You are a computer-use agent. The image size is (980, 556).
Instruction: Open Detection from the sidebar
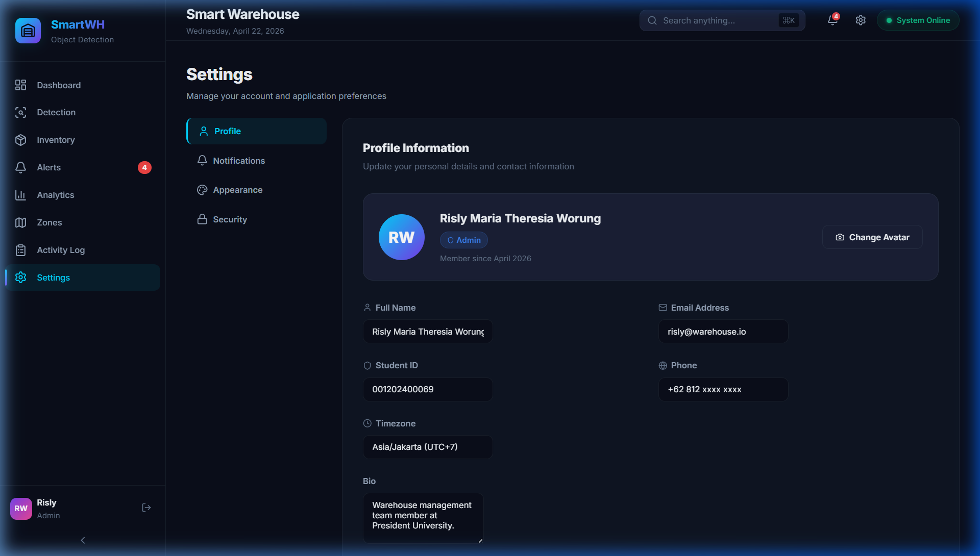point(56,112)
